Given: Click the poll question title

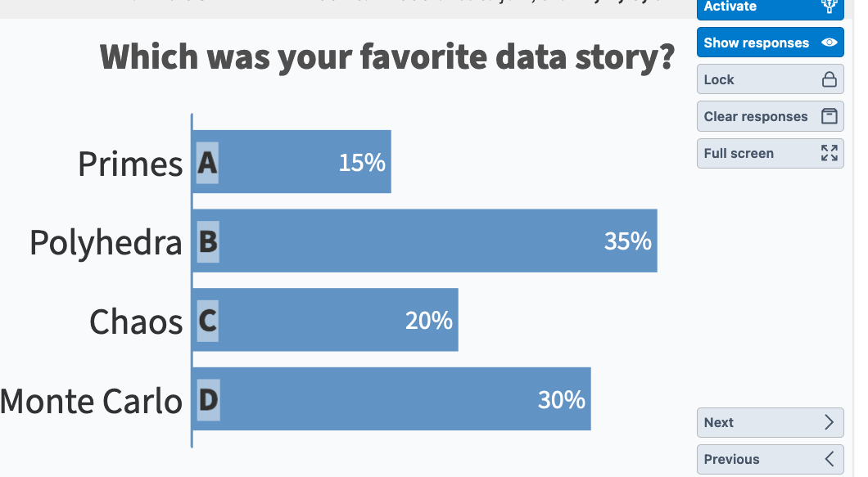Looking at the screenshot, I should tap(387, 57).
